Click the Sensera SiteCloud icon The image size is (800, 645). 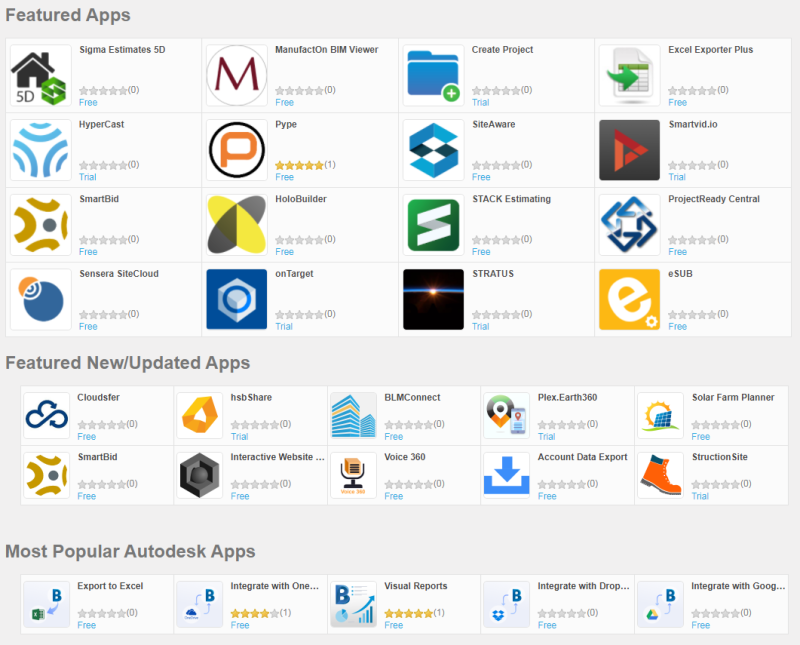coord(40,300)
